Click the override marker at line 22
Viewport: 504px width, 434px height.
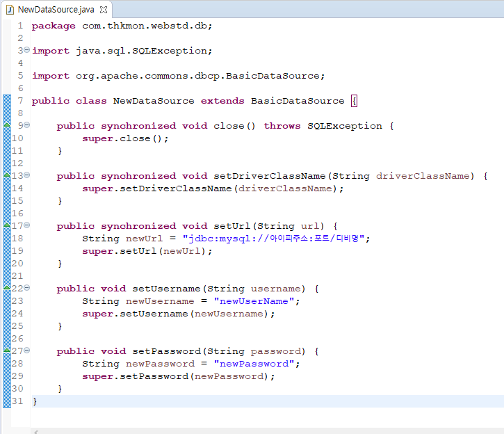6,289
